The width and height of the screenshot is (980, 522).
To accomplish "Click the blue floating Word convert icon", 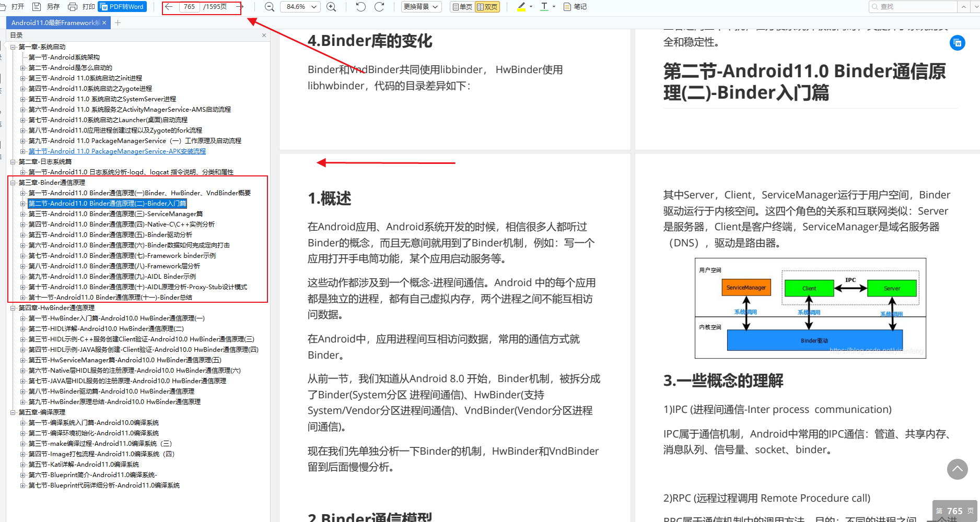I will pyautogui.click(x=958, y=43).
